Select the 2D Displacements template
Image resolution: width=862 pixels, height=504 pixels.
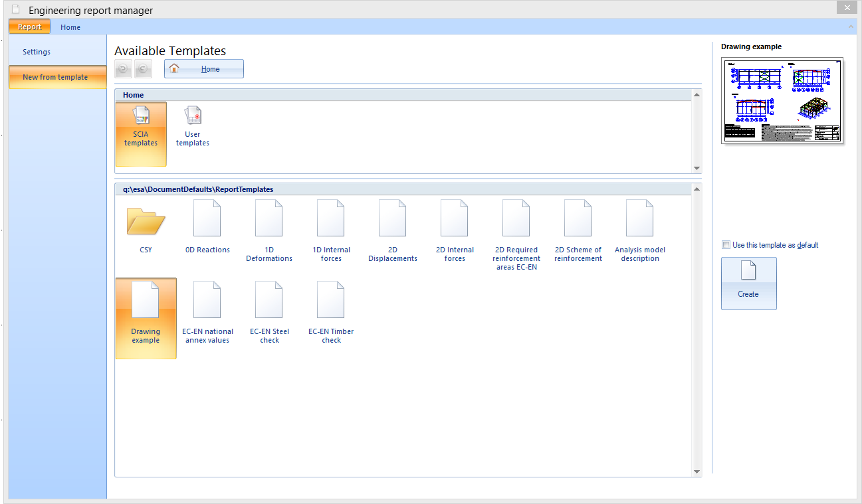pos(393,229)
